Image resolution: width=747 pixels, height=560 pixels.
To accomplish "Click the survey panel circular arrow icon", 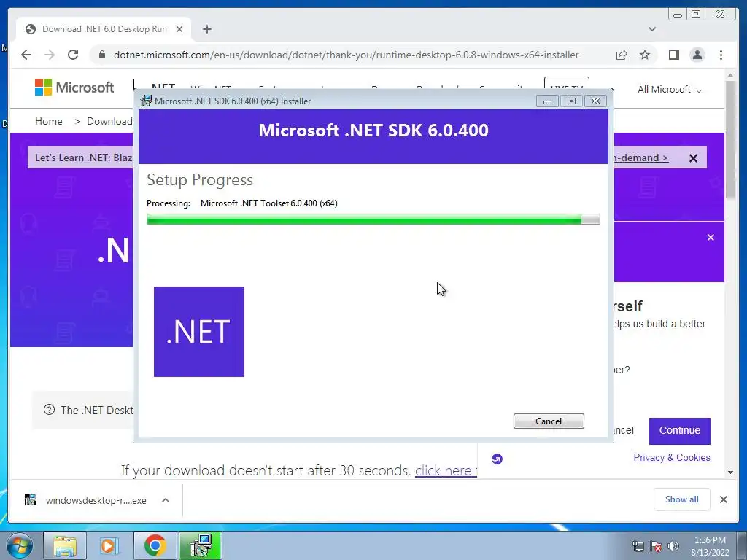I will pos(497,459).
